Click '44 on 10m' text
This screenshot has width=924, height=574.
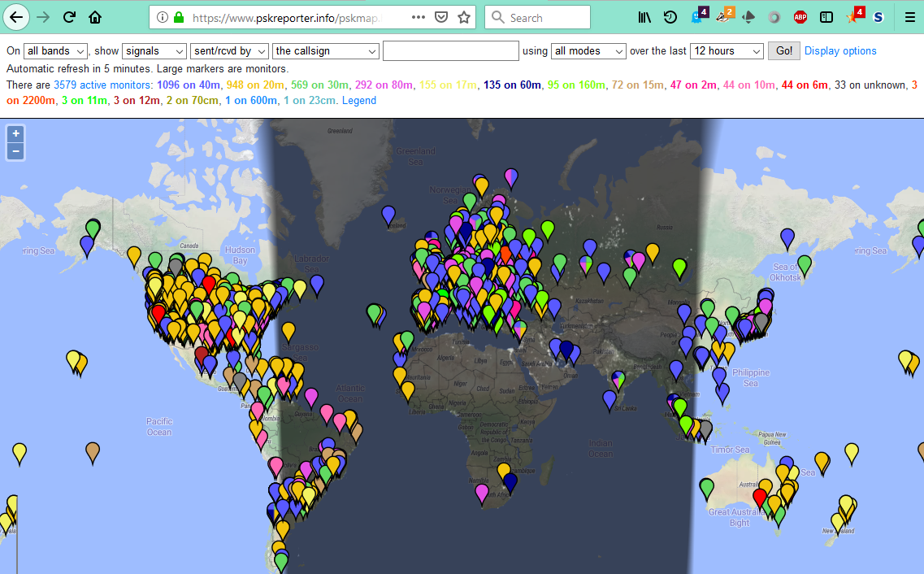coord(749,85)
